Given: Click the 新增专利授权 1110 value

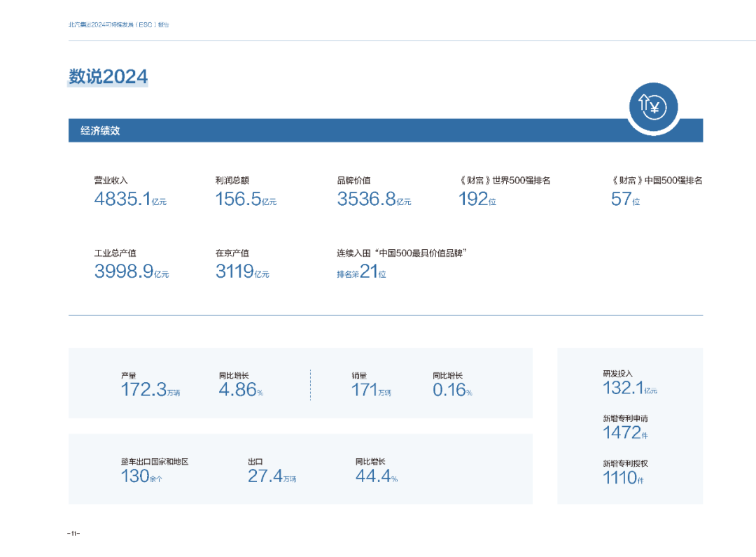Looking at the screenshot, I should tap(623, 477).
